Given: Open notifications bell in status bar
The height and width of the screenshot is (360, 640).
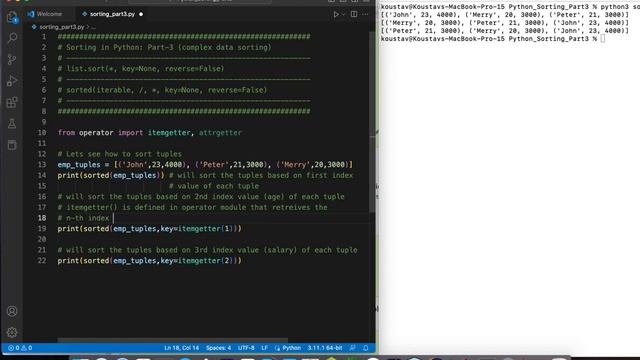Looking at the screenshot, I should [366, 348].
